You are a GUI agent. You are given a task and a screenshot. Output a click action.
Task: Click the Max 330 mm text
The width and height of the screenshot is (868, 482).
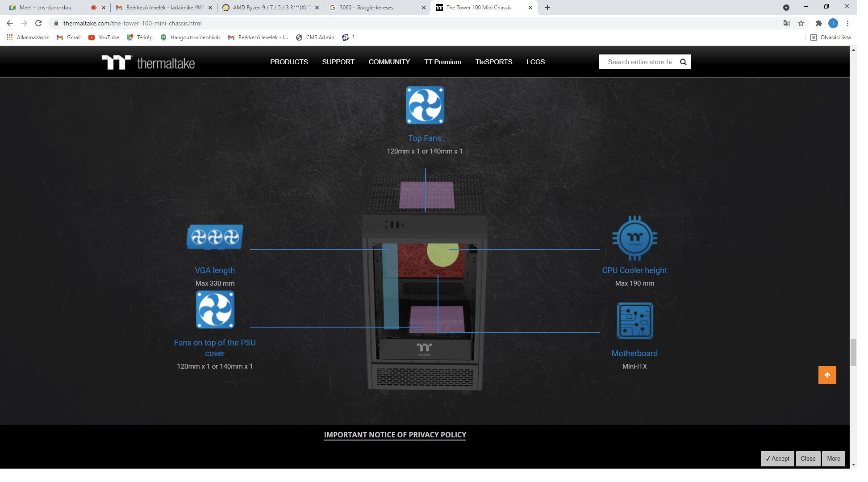(x=215, y=283)
